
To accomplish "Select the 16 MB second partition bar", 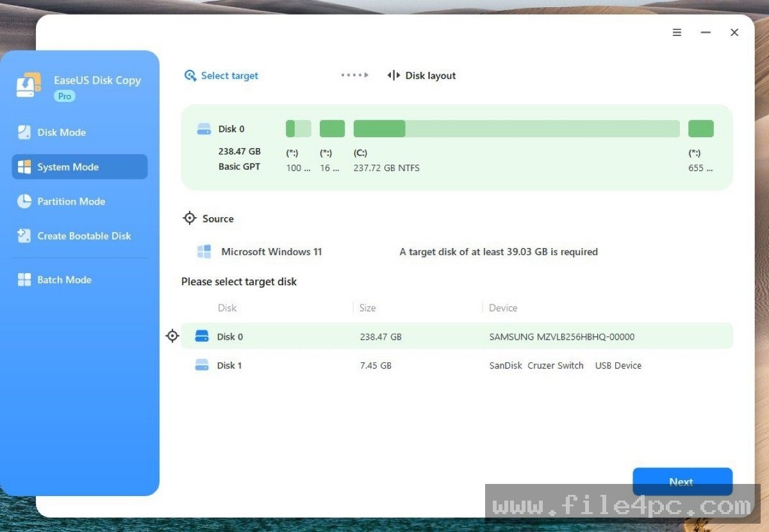I will tap(332, 128).
